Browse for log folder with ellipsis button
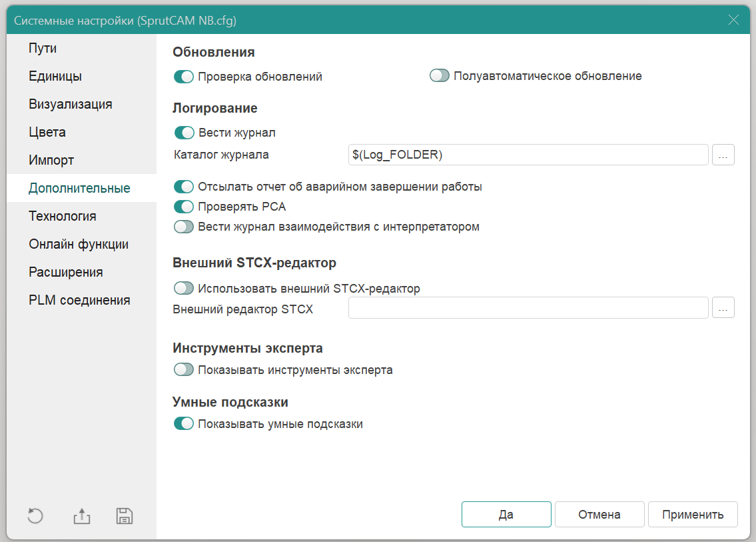 click(x=723, y=155)
